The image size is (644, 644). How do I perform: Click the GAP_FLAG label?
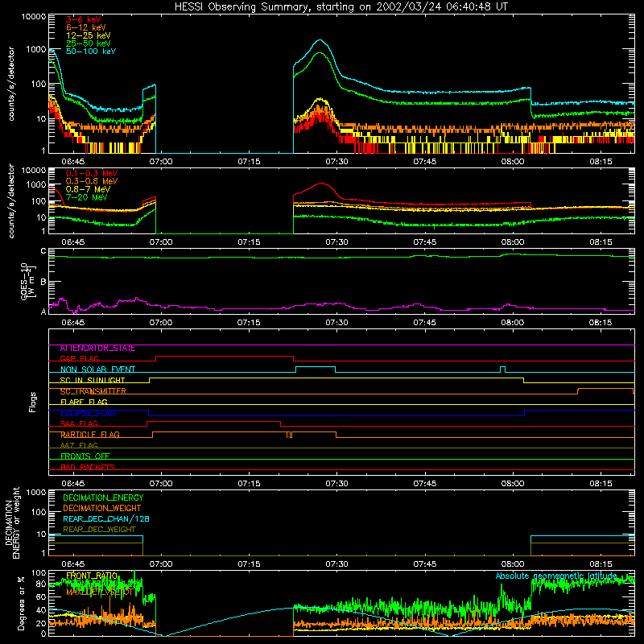[x=79, y=358]
